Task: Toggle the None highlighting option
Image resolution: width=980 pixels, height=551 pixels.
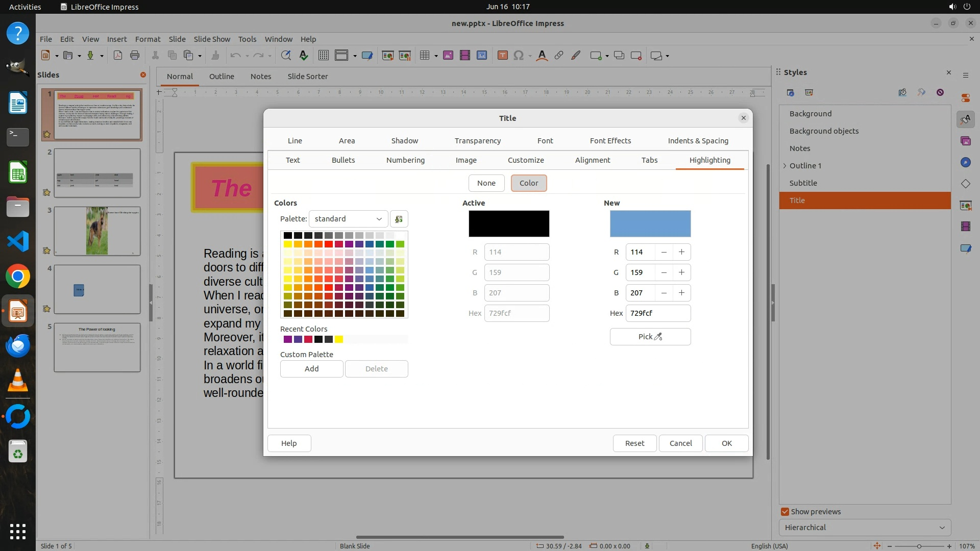Action: coord(486,183)
